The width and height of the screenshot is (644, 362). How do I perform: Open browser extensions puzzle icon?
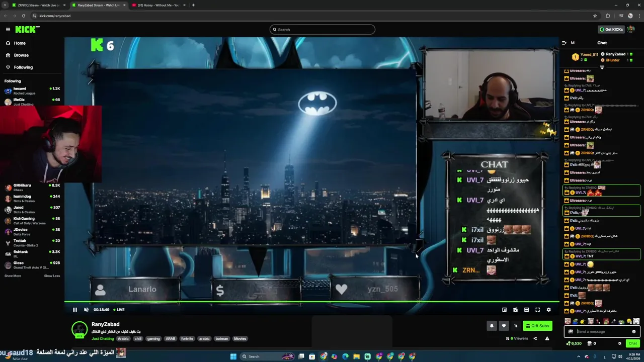tap(608, 16)
